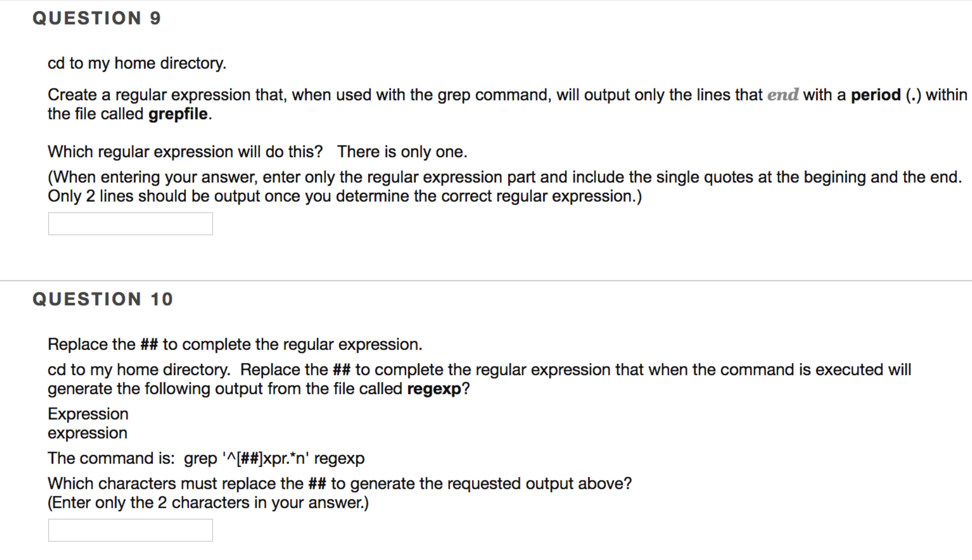Click the Question 9 answer input field
972x560 pixels.
[x=130, y=223]
